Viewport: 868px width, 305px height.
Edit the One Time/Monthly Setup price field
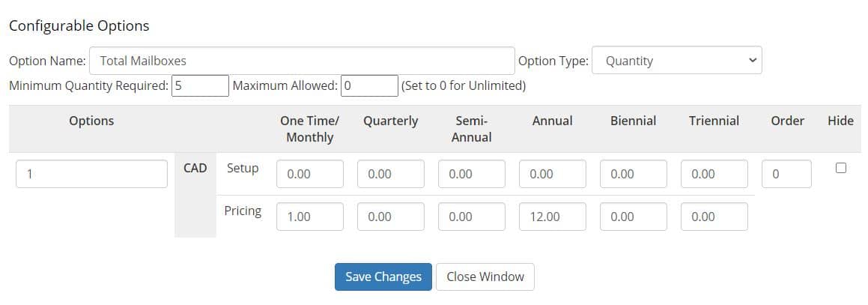click(310, 174)
